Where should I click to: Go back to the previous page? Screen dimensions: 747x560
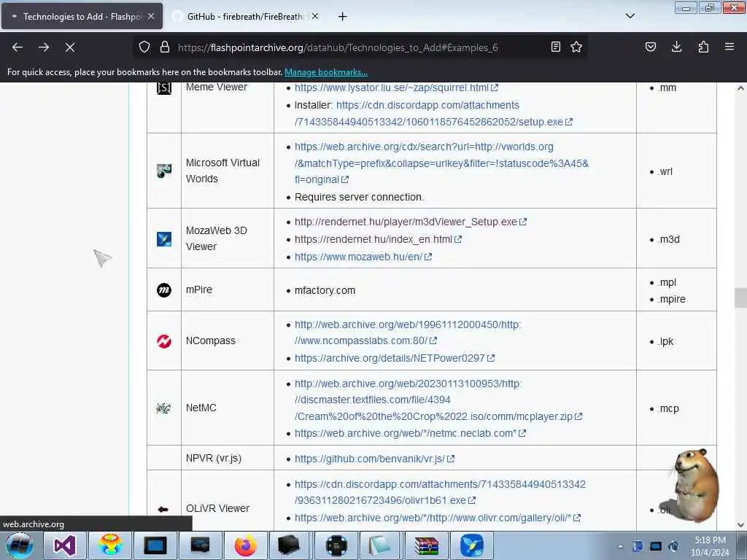[18, 47]
